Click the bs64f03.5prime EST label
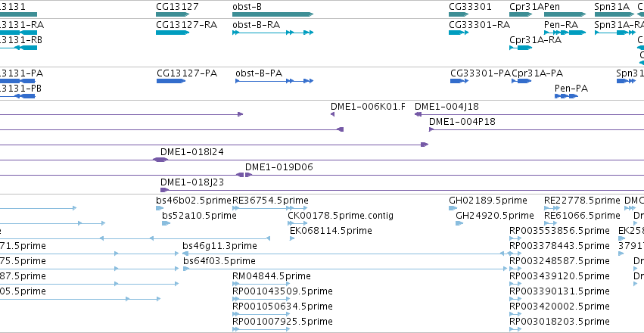This screenshot has height=333, width=644. click(x=219, y=261)
